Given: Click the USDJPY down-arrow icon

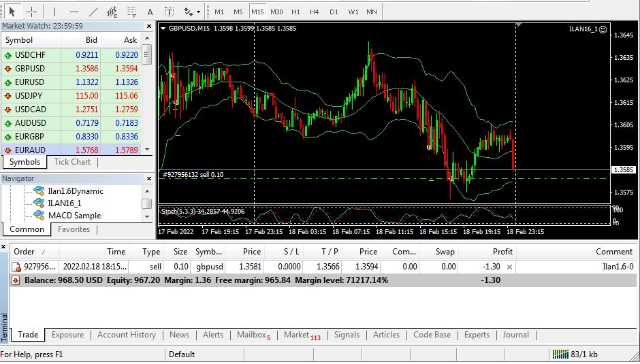Looking at the screenshot, I should [7, 96].
